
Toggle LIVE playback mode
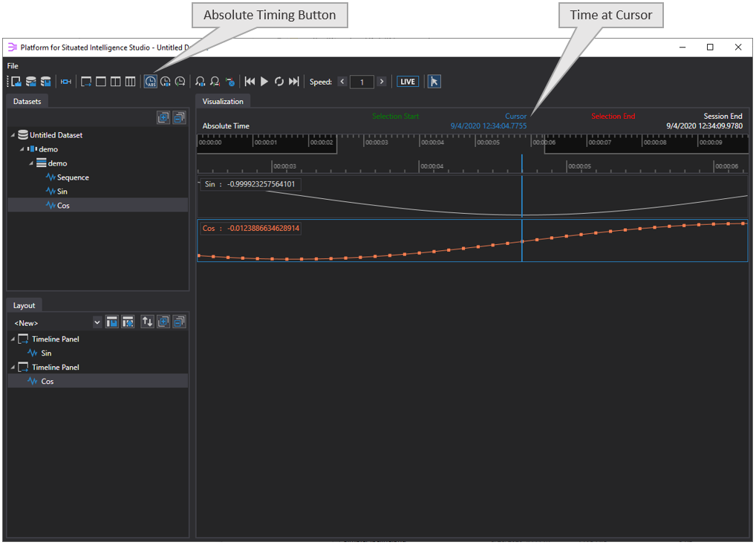point(407,82)
